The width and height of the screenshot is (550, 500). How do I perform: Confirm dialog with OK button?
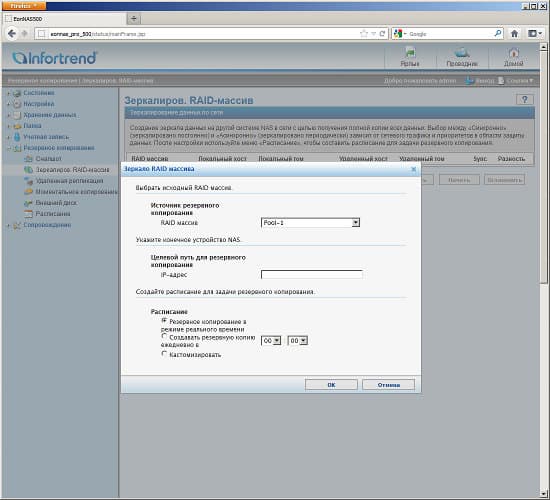point(331,385)
